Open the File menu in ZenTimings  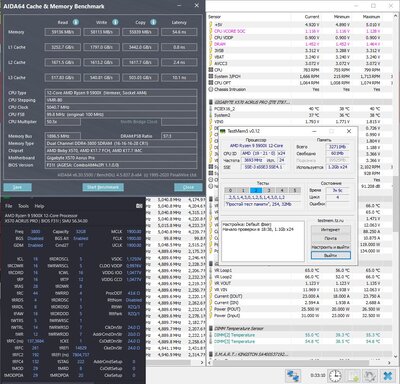click(x=9, y=206)
